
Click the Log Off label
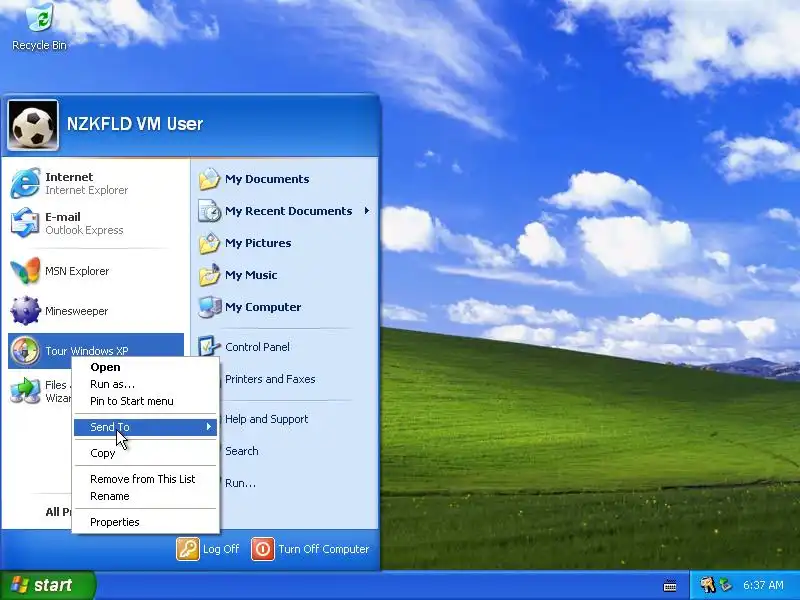pyautogui.click(x=221, y=549)
